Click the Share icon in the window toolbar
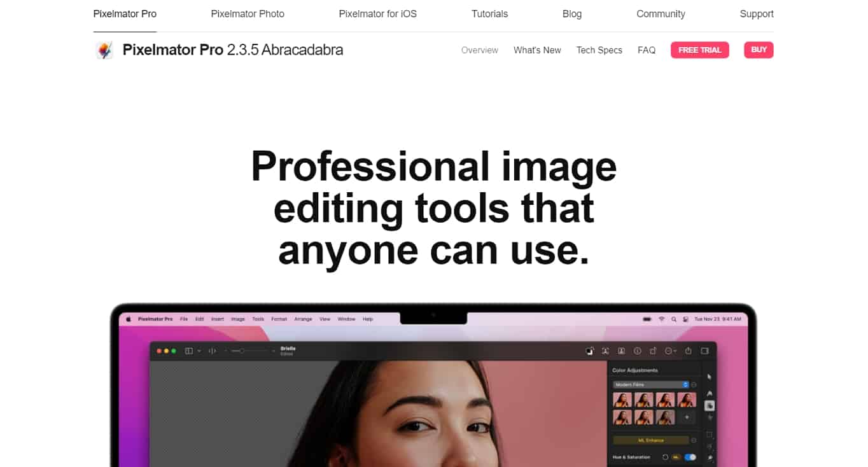The width and height of the screenshot is (868, 467). point(688,351)
